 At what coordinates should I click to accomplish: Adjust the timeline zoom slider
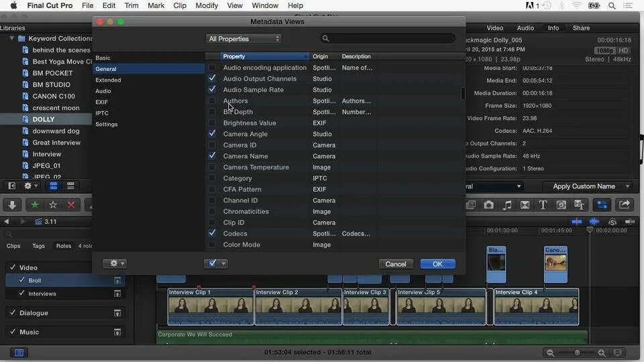pos(577,353)
